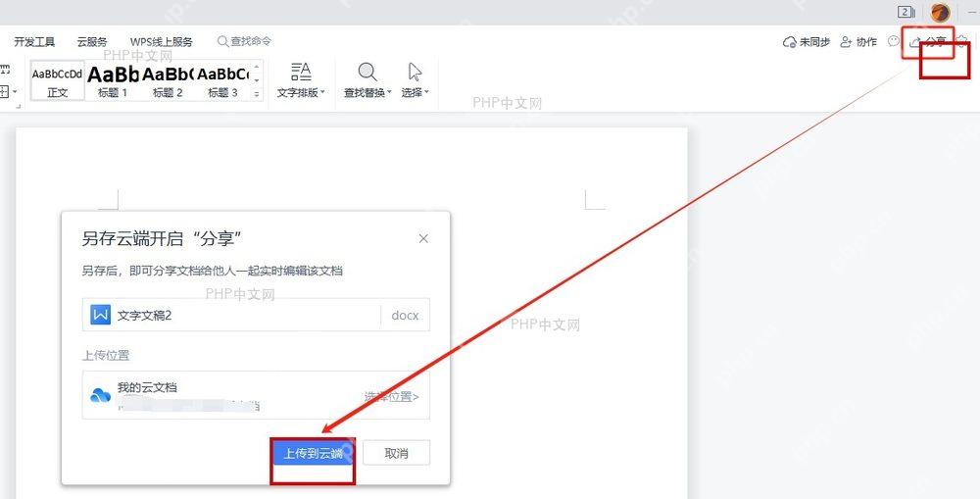Click the 协作 label
The width and height of the screenshot is (980, 499).
pos(866,42)
